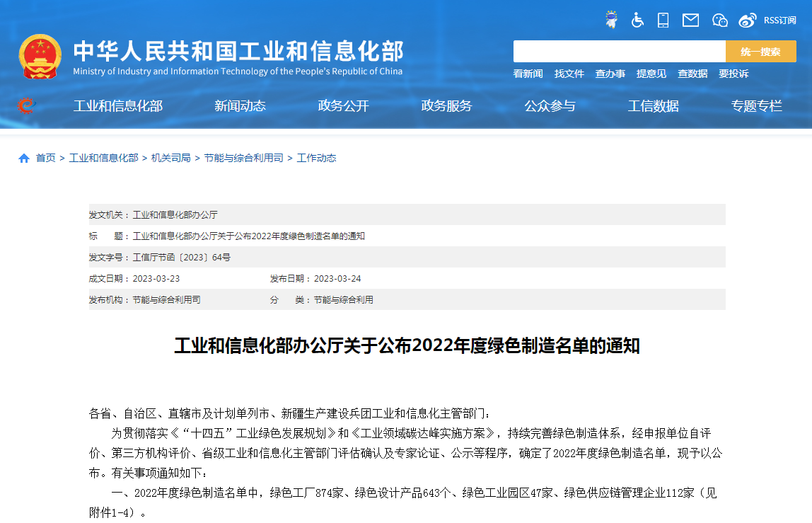
Task: Click the search input field
Action: [x=619, y=52]
